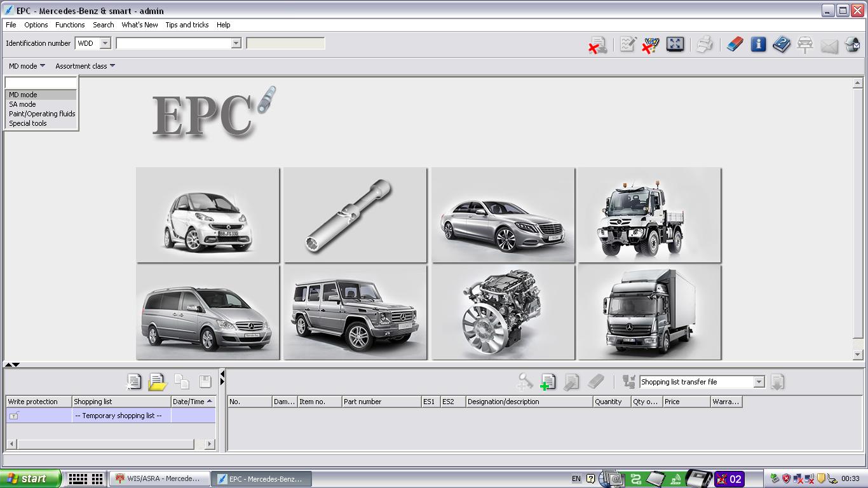Open the Shopping list transfer file dropdown
The height and width of the screenshot is (488, 868).
click(759, 382)
